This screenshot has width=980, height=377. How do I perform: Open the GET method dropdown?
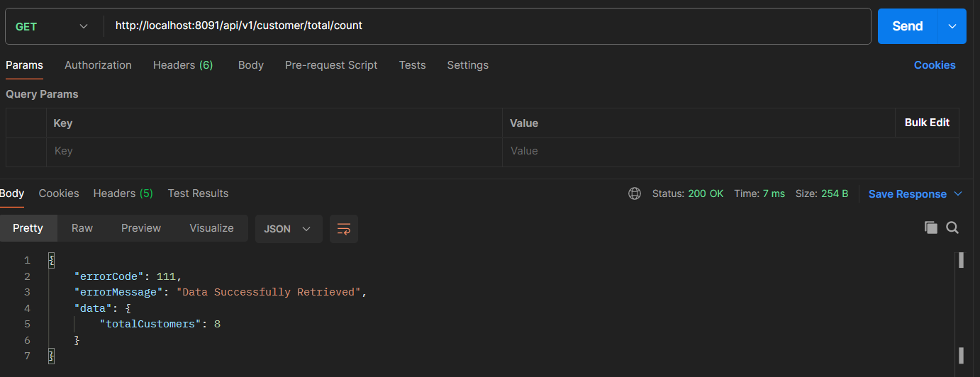(52, 26)
